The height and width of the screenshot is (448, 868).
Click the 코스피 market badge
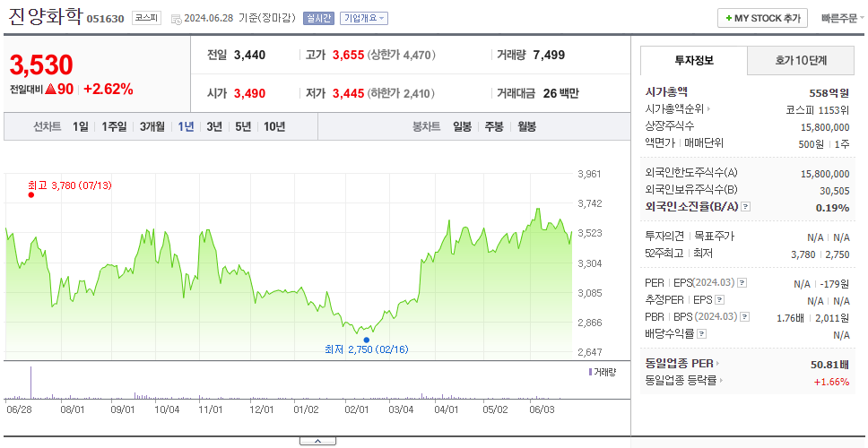(x=146, y=18)
